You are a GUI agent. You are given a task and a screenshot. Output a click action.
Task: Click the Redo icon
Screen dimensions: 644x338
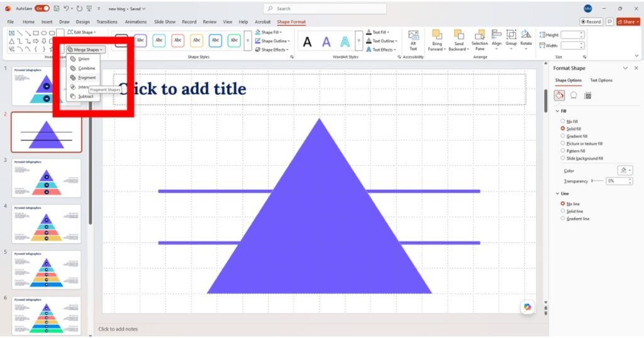point(80,8)
